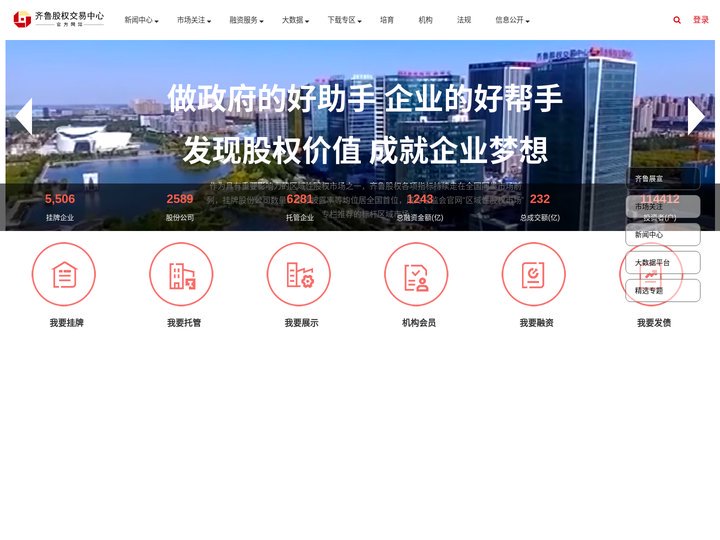Open 市场关注 in floating side panel
This screenshot has width=720, height=540.
pyautogui.click(x=663, y=207)
